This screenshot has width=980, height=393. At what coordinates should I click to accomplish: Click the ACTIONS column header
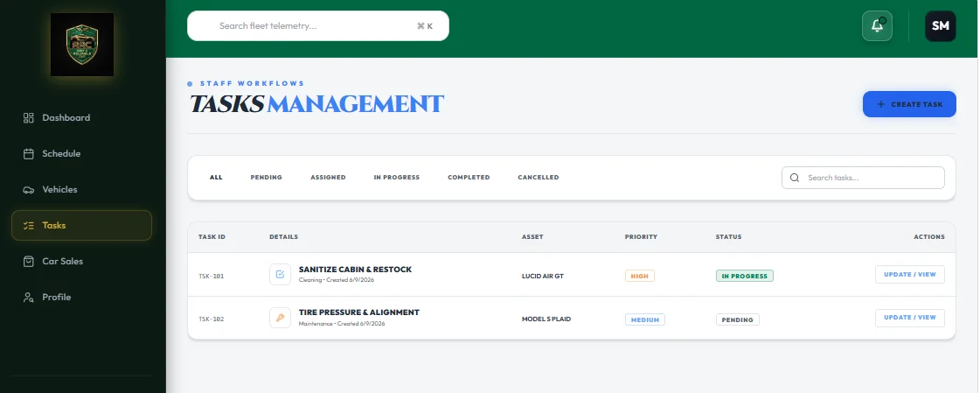click(929, 237)
